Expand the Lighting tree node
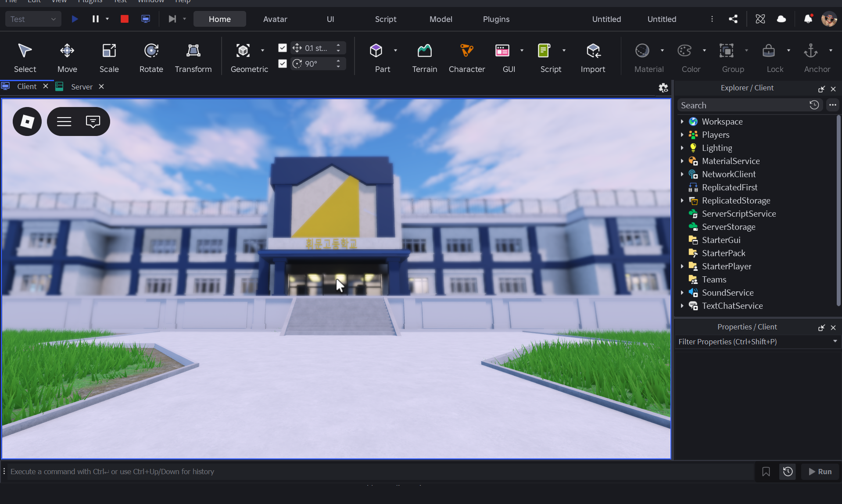842x504 pixels. click(x=682, y=148)
